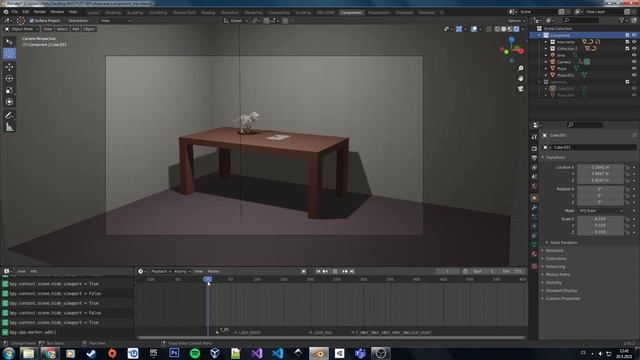
Task: Select the Measure tool
Action: (9, 127)
